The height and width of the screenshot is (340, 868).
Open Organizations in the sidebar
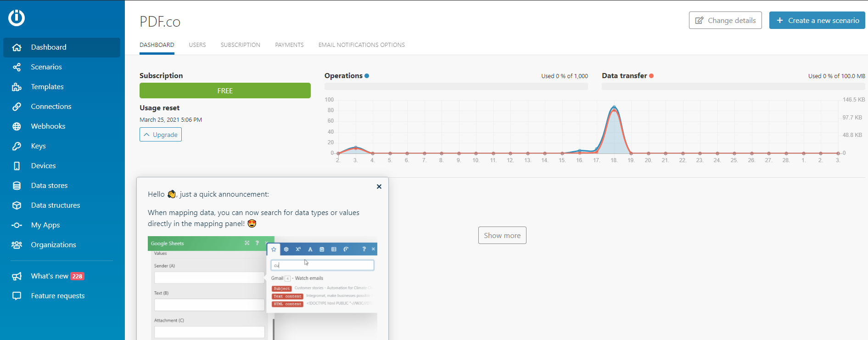click(62, 245)
